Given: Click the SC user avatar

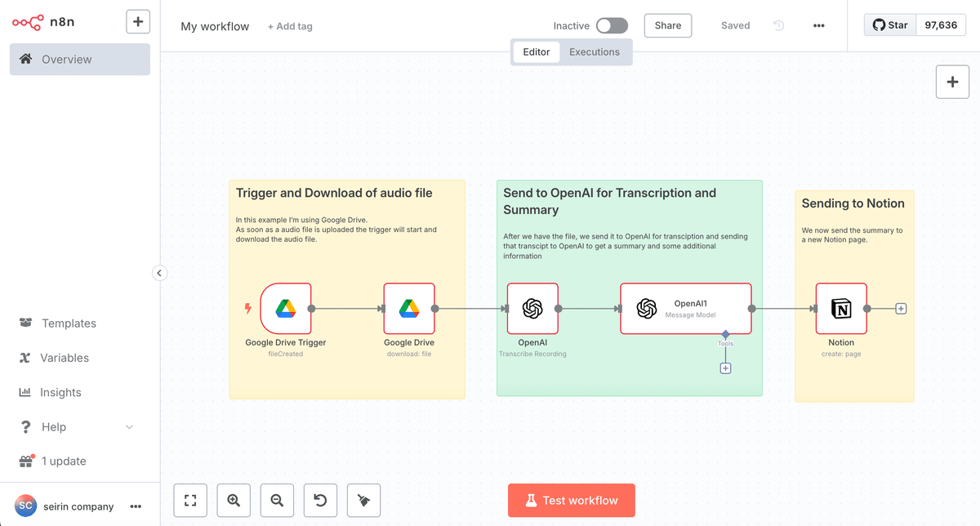Looking at the screenshot, I should click(x=25, y=506).
